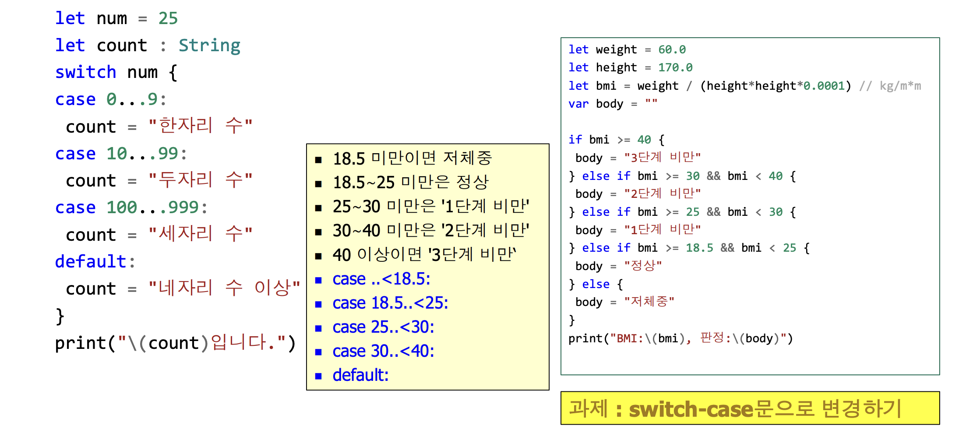Click the "두자리 수" count assignment
This screenshot has height=443, width=980.
pos(159,180)
